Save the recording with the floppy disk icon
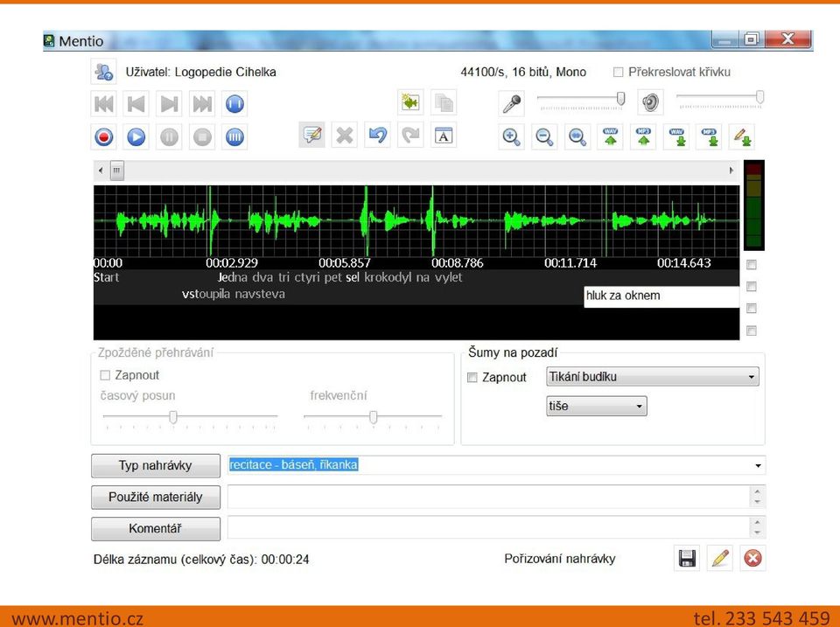This screenshot has height=627, width=840. tap(687, 558)
